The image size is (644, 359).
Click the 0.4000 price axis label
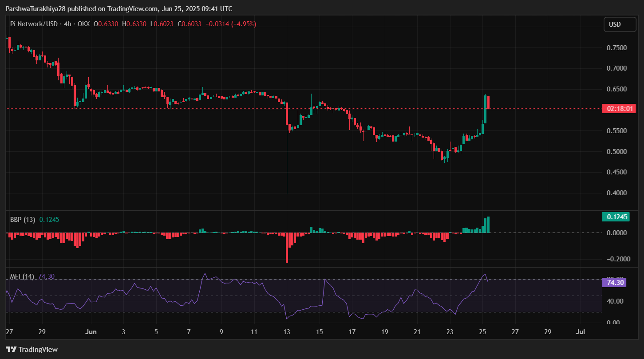616,193
